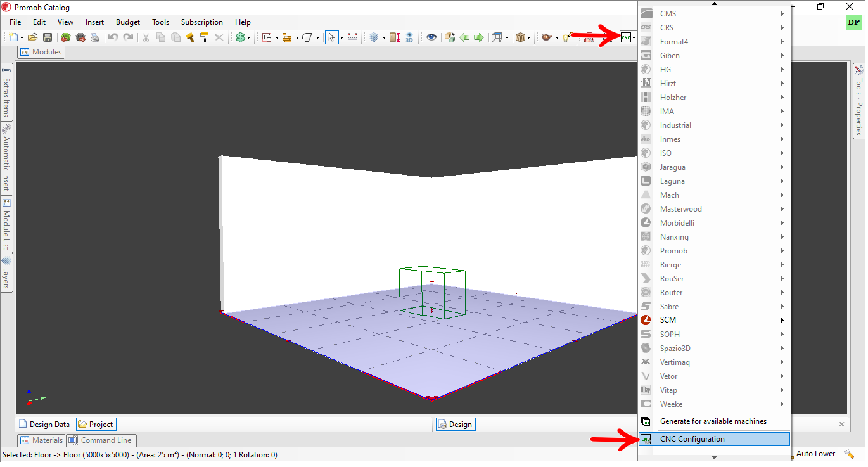Click the wireframe cube view icon
Viewport: 868px width, 467px height.
(x=497, y=37)
